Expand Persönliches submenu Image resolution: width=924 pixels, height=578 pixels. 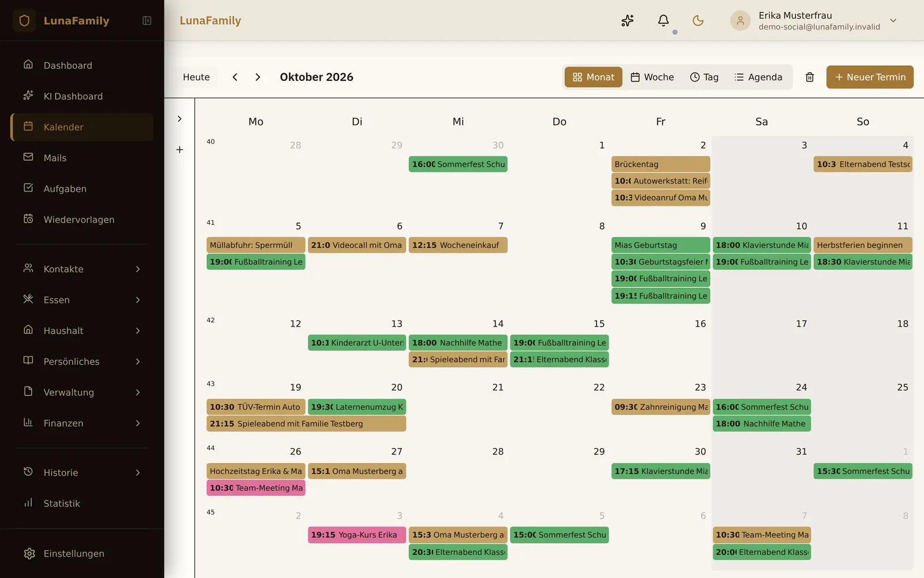click(82, 361)
